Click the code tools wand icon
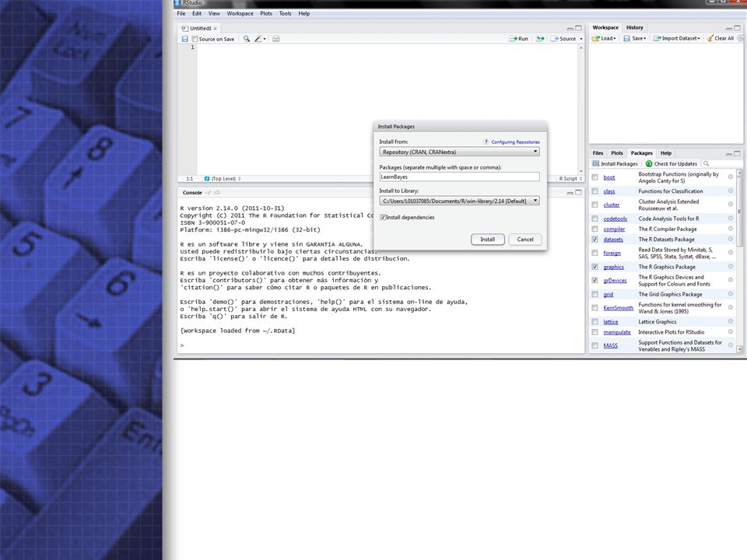The width and height of the screenshot is (747, 560). click(x=258, y=39)
